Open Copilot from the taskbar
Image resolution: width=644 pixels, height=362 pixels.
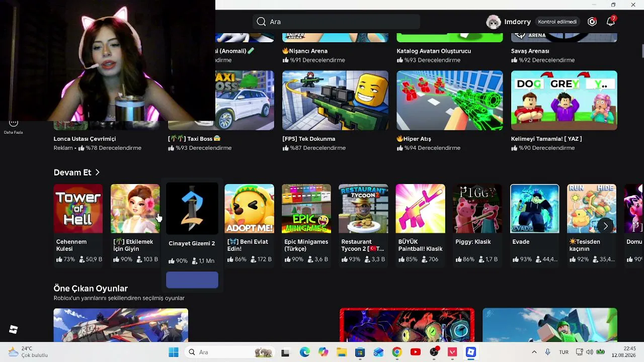324,352
